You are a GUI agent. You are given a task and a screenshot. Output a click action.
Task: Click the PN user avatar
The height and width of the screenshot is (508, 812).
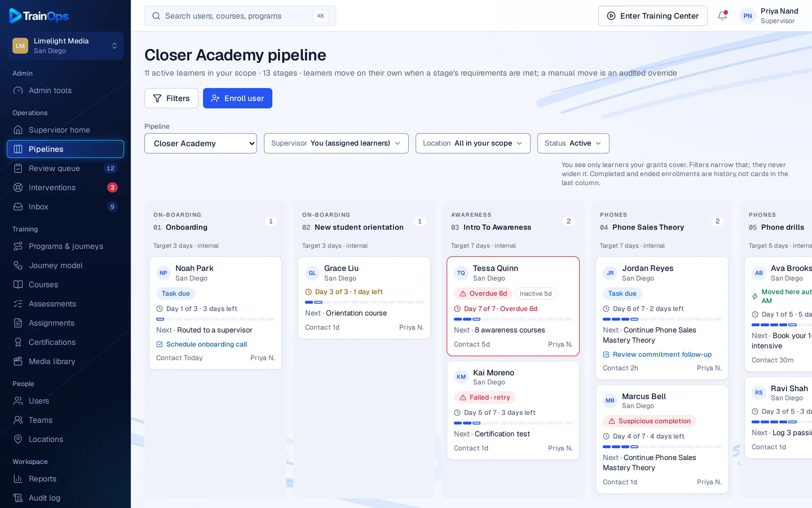[x=747, y=16]
